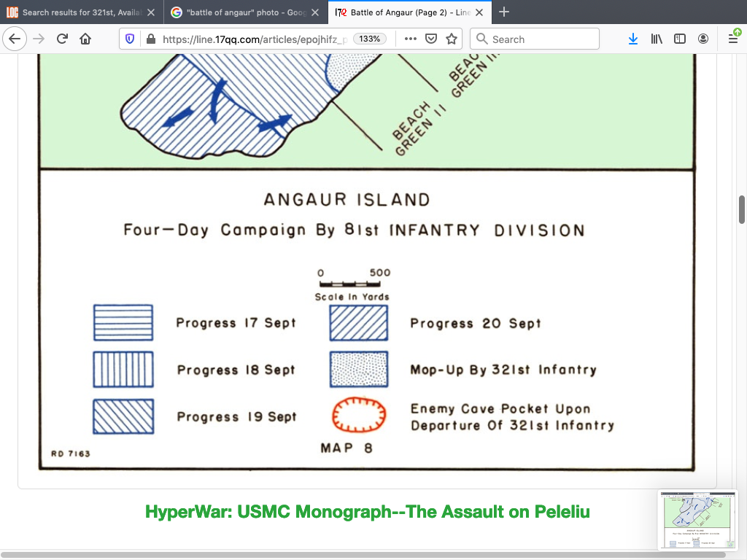Reset the 133% zoom level
747x560 pixels.
[370, 39]
